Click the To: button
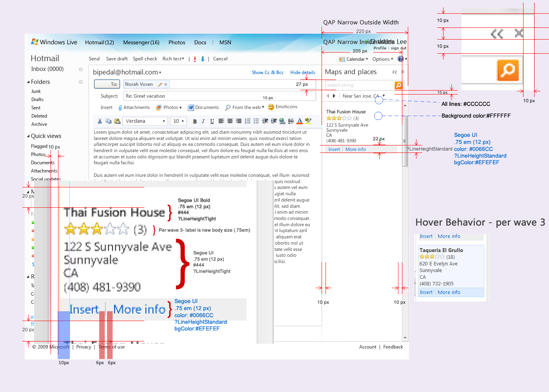This screenshot has width=549, height=392. coord(107,84)
